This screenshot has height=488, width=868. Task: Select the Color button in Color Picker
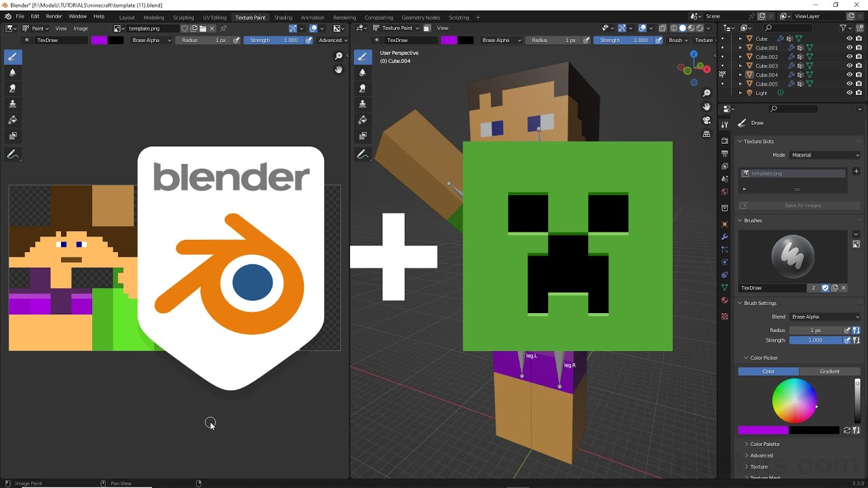[x=768, y=371]
